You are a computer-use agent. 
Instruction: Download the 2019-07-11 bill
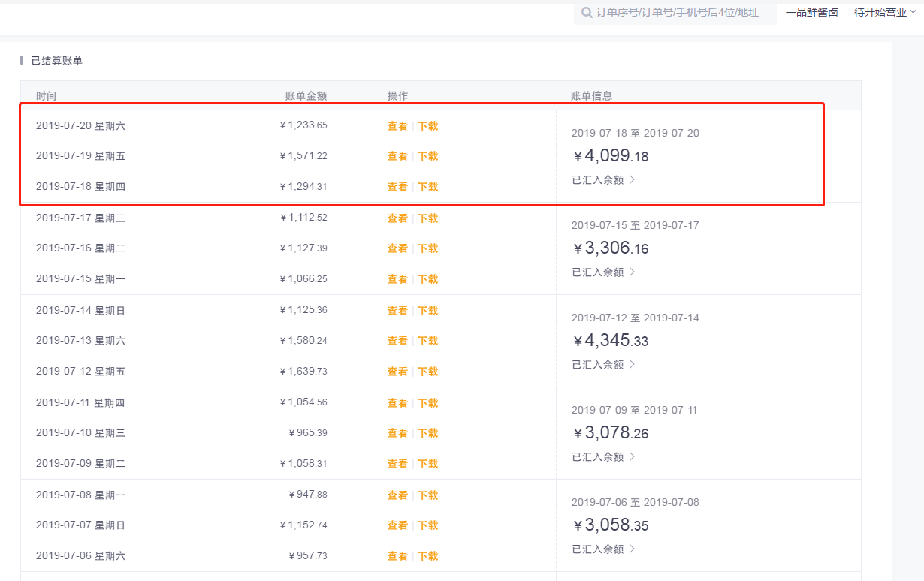(428, 403)
